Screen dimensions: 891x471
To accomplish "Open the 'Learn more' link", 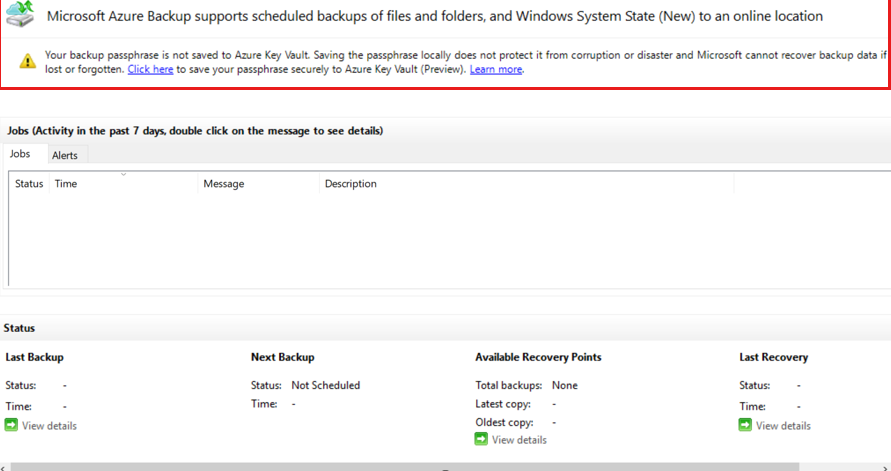I will click(x=496, y=70).
